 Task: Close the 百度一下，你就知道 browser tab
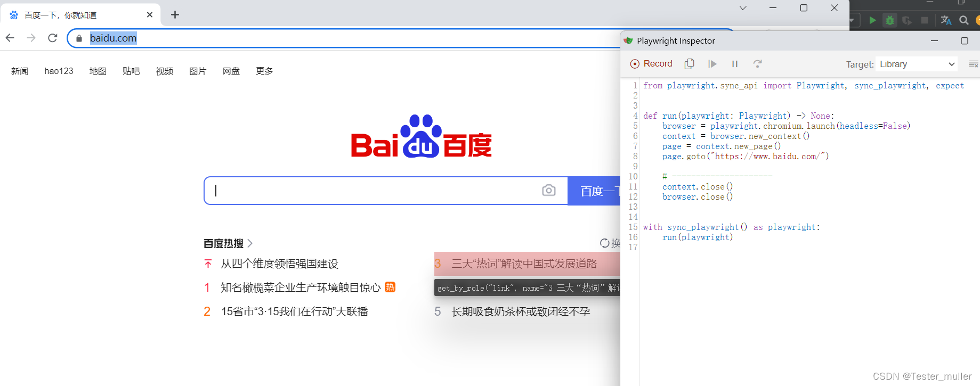pyautogui.click(x=150, y=15)
